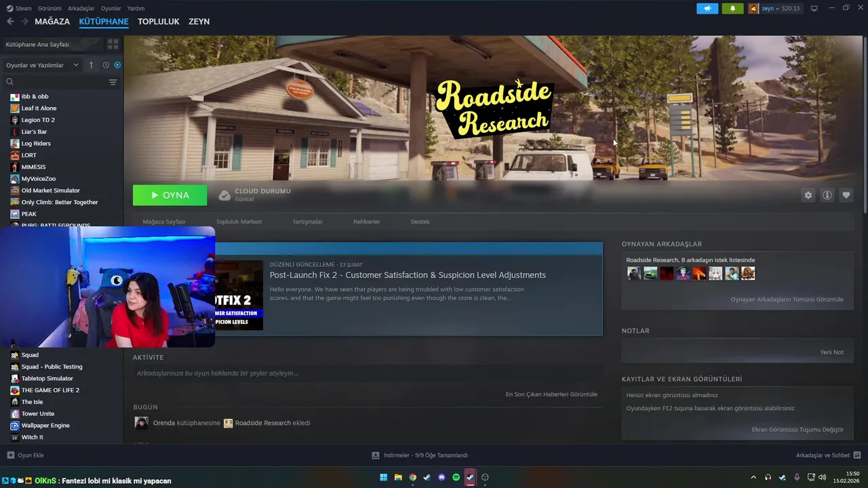868x488 pixels.
Task: Switch library to grid collections view
Action: (x=113, y=44)
